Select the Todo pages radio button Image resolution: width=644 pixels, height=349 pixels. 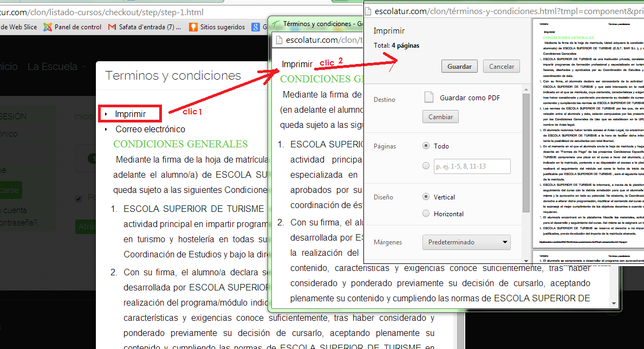point(426,146)
